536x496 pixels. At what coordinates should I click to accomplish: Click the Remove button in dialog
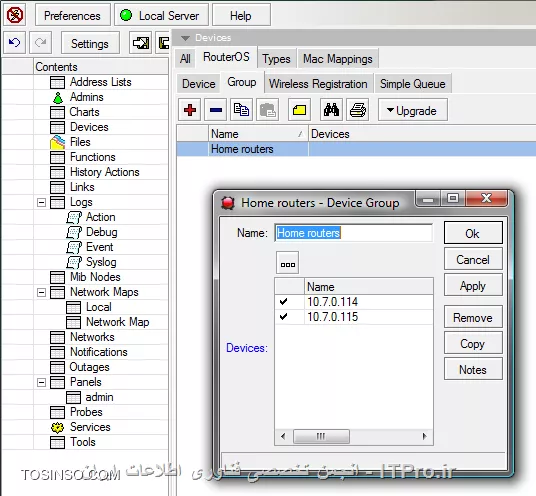pyautogui.click(x=473, y=318)
